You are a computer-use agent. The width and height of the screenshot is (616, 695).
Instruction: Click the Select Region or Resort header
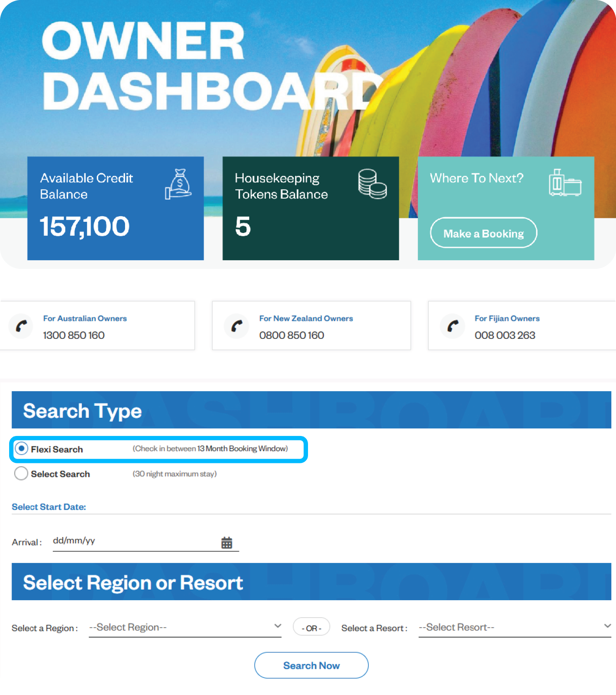point(312,582)
